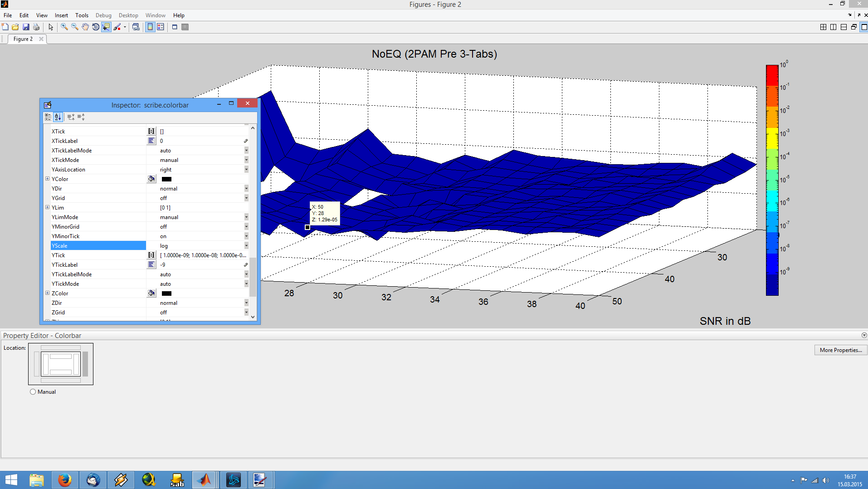Toggle the Insert Colorbar button
This screenshot has width=868, height=489.
click(150, 27)
